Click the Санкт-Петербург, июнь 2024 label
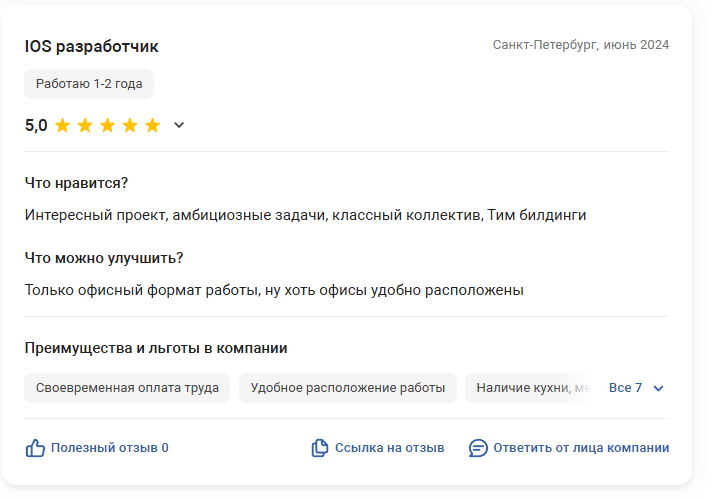The width and height of the screenshot is (712, 498). tap(581, 45)
